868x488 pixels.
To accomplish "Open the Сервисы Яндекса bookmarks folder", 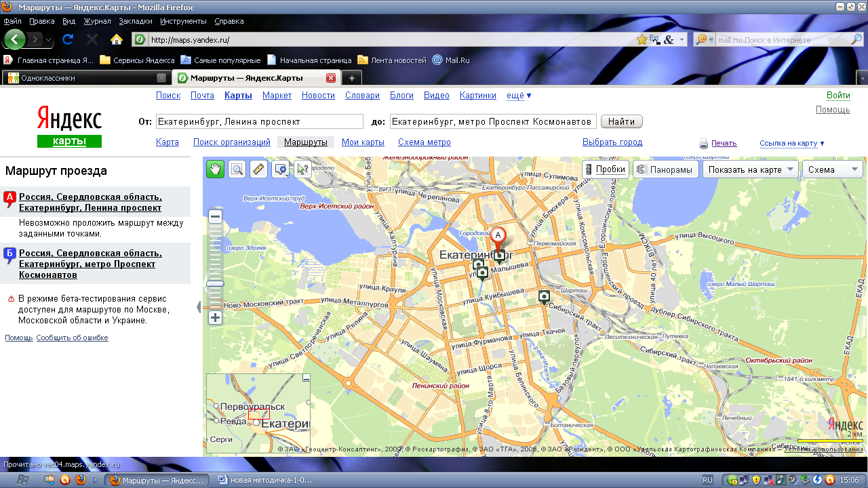I will 137,60.
